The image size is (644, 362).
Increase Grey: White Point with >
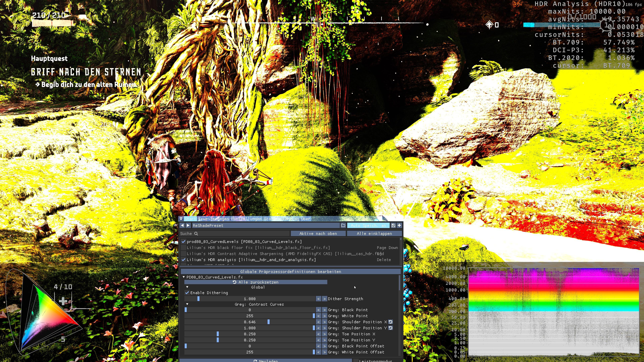coord(324,316)
